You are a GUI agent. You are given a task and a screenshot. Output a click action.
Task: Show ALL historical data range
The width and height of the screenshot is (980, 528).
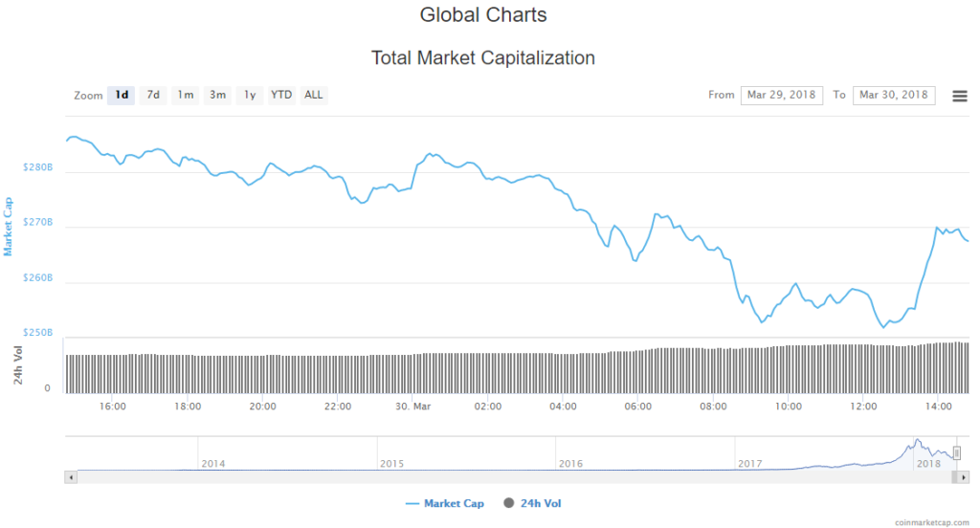(x=314, y=95)
